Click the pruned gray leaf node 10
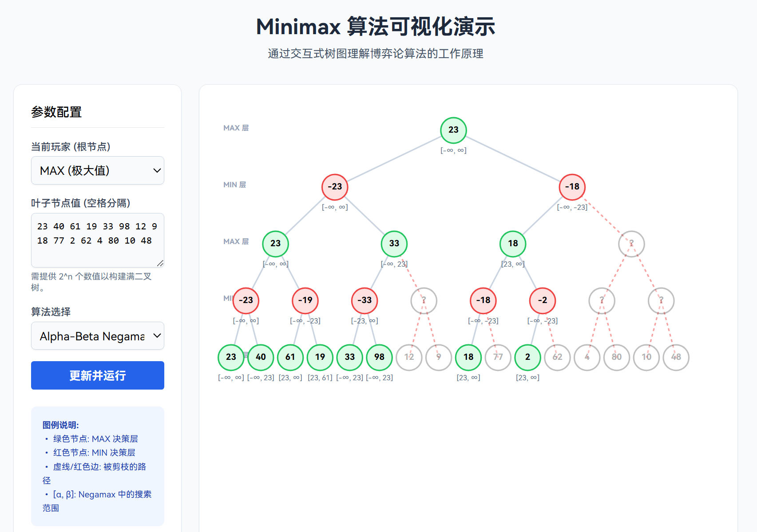 click(x=646, y=357)
